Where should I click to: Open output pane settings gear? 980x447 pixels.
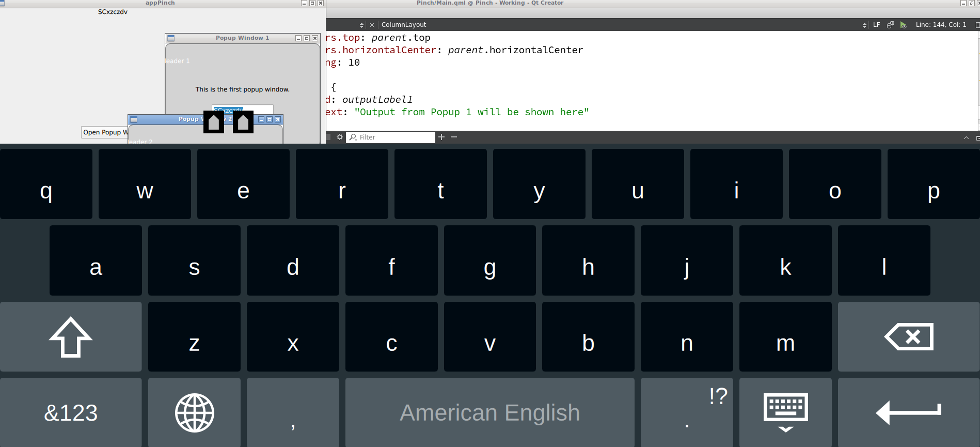[x=339, y=137]
